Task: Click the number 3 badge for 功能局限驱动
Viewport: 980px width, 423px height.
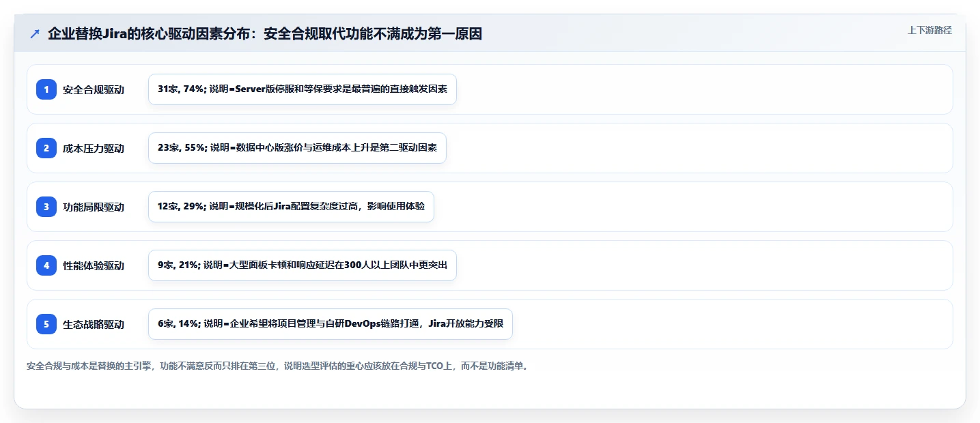Action: pos(46,207)
